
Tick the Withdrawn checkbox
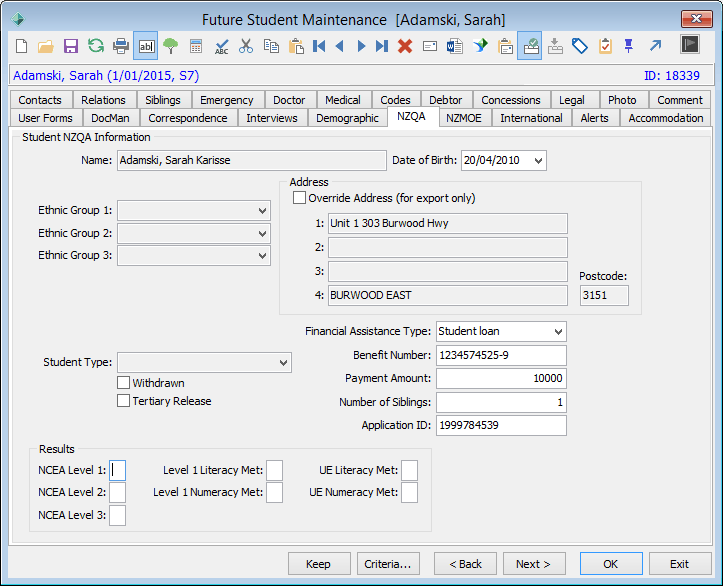tap(123, 383)
